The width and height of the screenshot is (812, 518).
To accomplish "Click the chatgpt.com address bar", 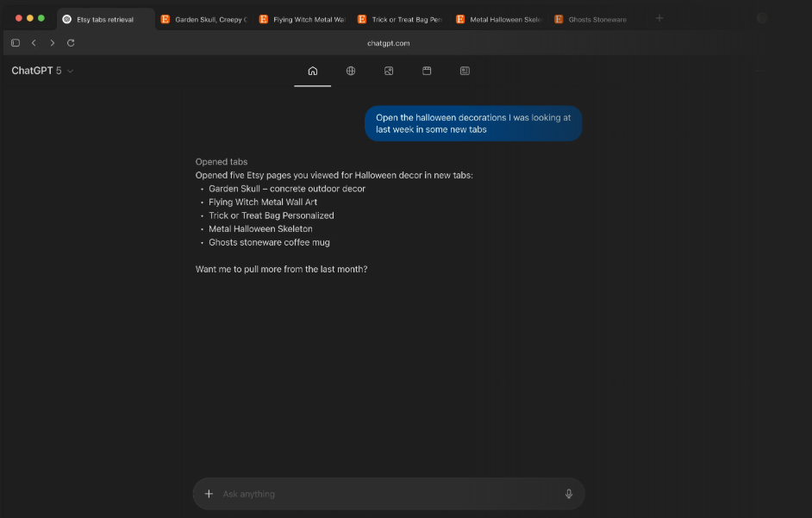I will (x=388, y=42).
